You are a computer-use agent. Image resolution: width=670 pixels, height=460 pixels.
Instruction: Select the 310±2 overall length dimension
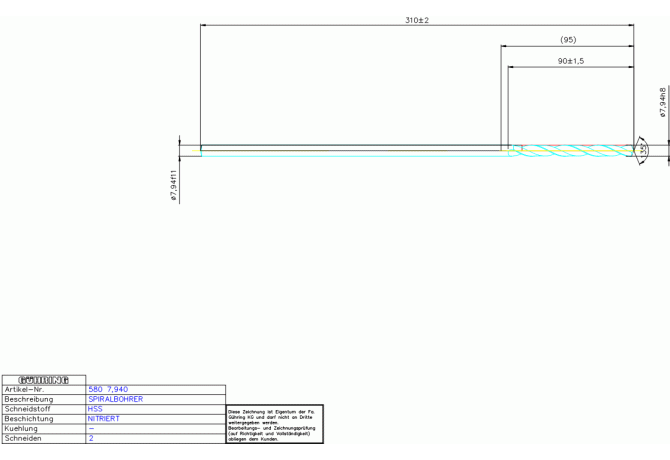pos(416,20)
